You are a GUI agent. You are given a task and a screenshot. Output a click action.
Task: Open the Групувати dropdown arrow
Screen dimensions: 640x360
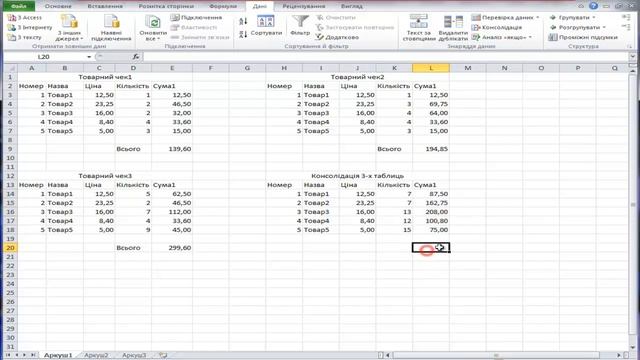click(594, 18)
